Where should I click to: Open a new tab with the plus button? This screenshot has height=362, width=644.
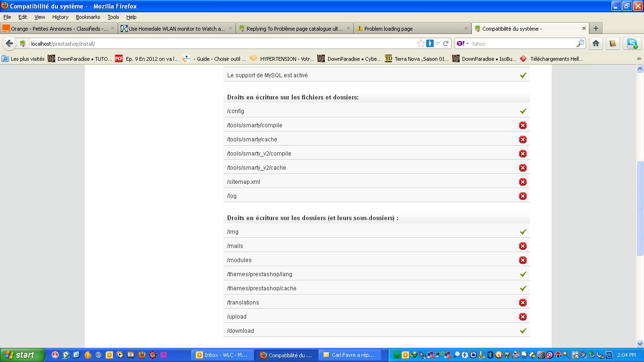point(595,28)
